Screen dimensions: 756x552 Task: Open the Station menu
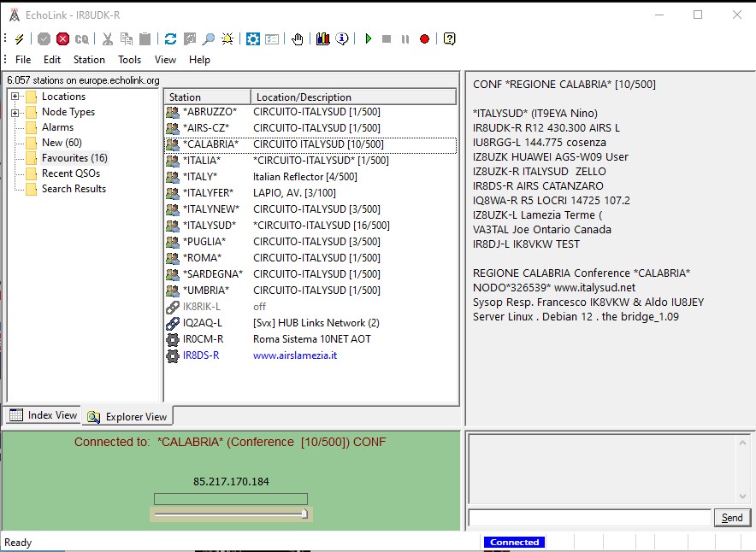(x=89, y=60)
